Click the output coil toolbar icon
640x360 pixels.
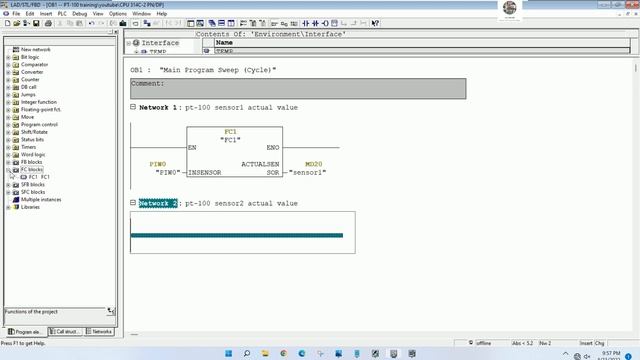(x=325, y=24)
